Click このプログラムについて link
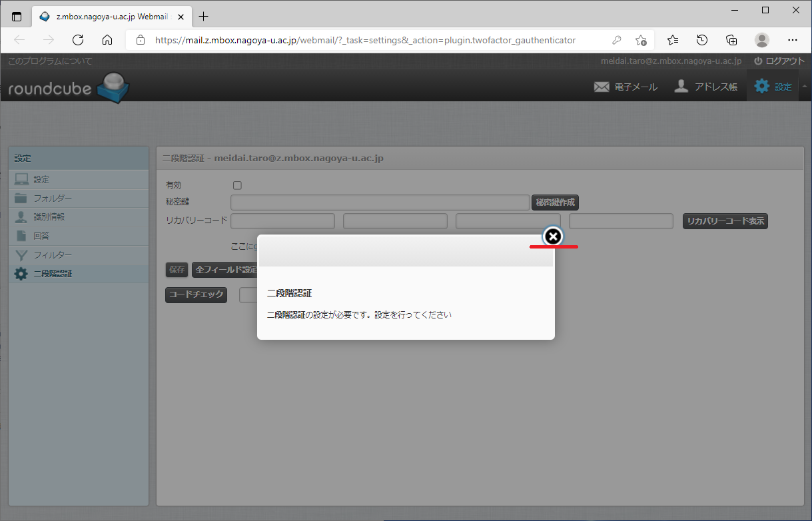This screenshot has width=812, height=521. pos(50,61)
